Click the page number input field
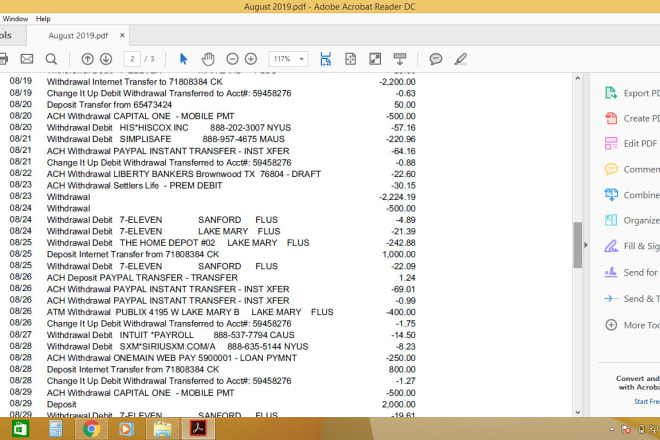 (x=132, y=59)
